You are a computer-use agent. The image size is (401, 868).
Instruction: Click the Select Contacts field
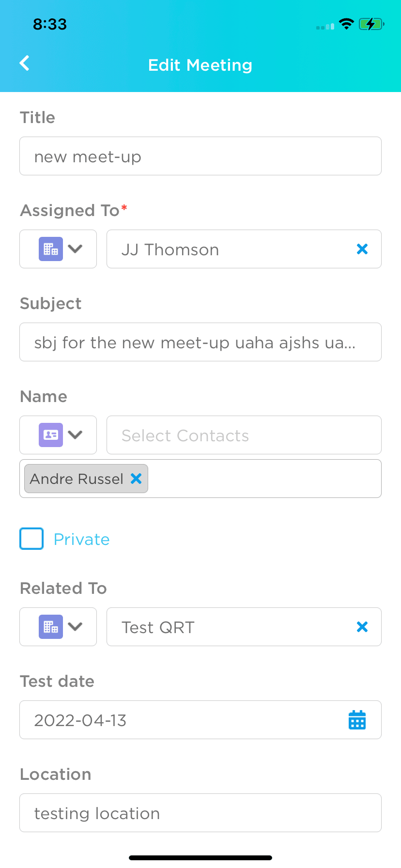pos(244,435)
